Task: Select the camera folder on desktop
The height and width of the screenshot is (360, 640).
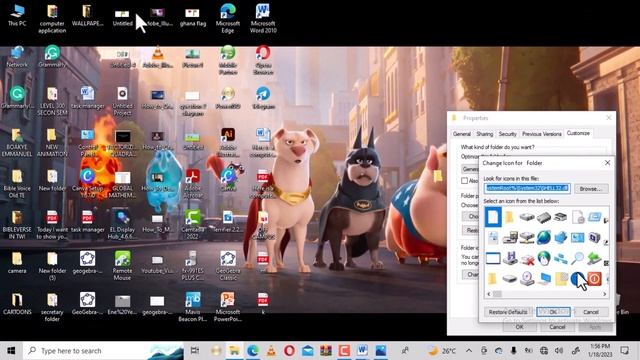Action: (x=17, y=263)
